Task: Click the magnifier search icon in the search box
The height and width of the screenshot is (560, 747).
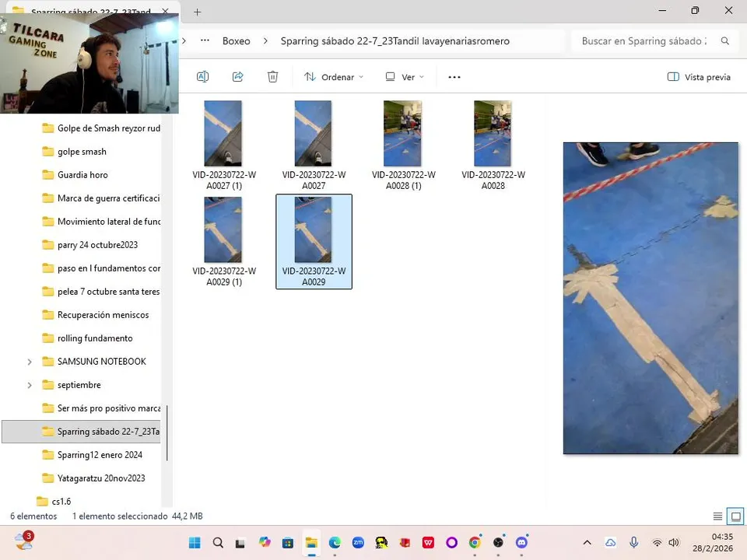Action: [724, 41]
